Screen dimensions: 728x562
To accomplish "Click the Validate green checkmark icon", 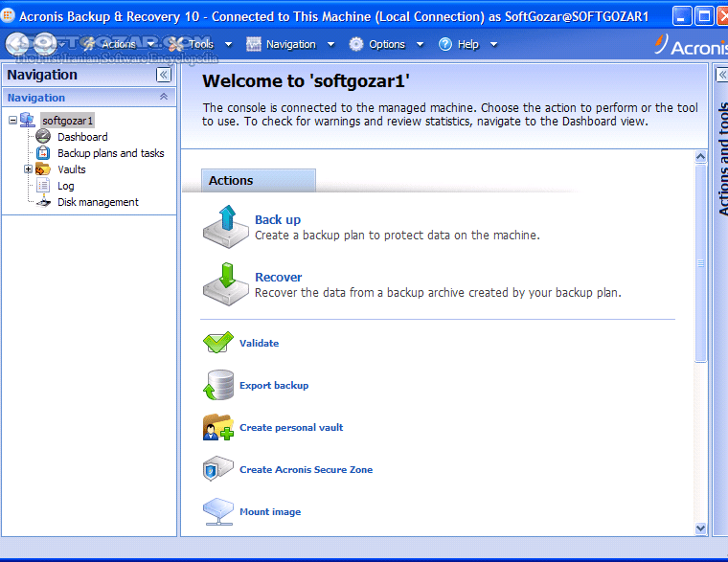I will pyautogui.click(x=218, y=343).
